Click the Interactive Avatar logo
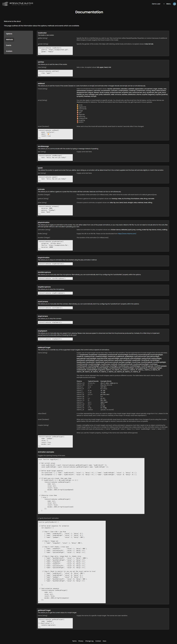177x644 pixels. click(x=18, y=4)
